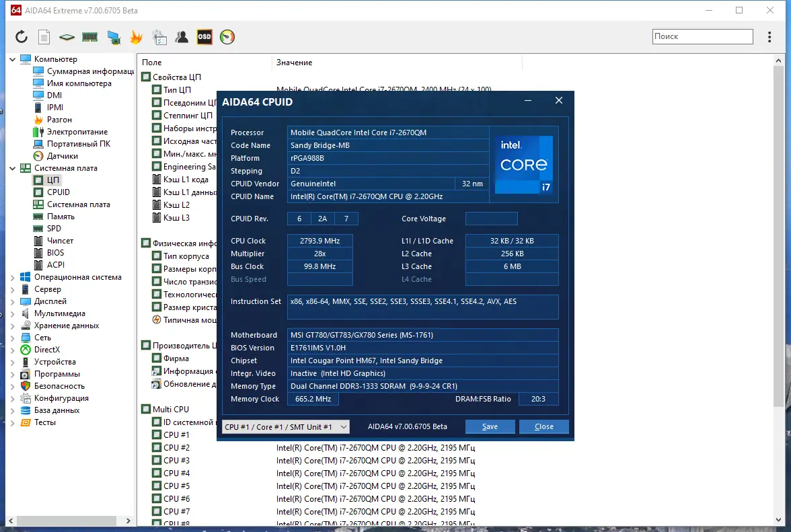Select Суммарная информация in the tree
The height and width of the screenshot is (532, 791).
(x=83, y=71)
